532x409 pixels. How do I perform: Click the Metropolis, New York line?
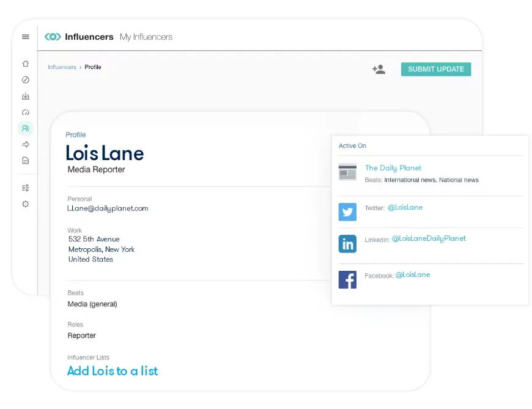coord(102,249)
